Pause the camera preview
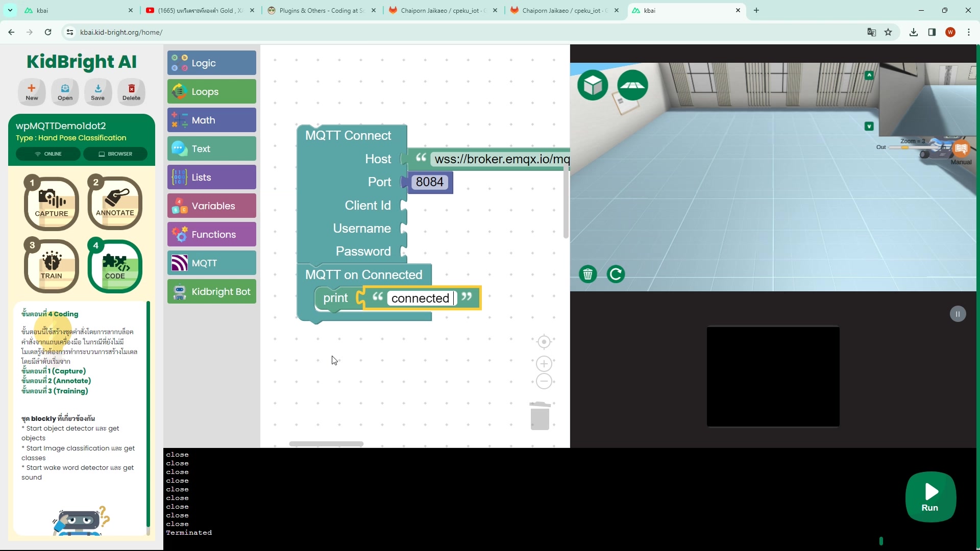 pyautogui.click(x=958, y=314)
